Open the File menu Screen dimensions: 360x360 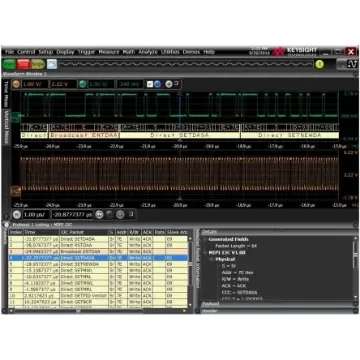click(10, 52)
